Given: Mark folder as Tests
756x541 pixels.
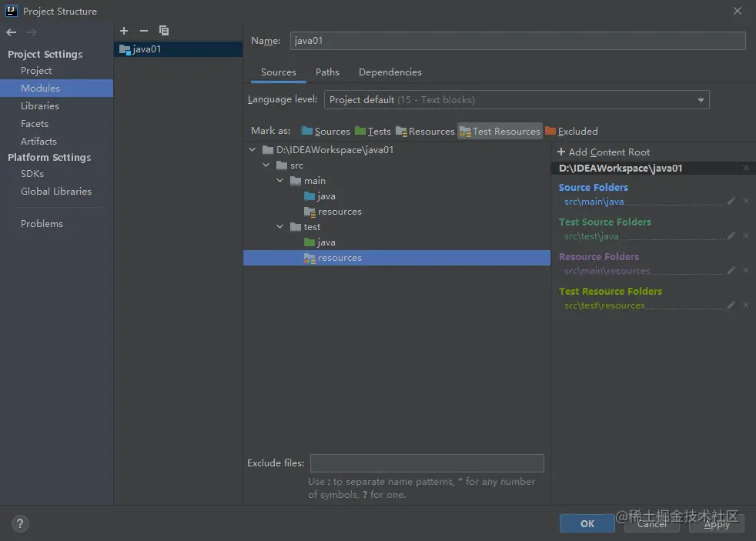Looking at the screenshot, I should coord(373,131).
